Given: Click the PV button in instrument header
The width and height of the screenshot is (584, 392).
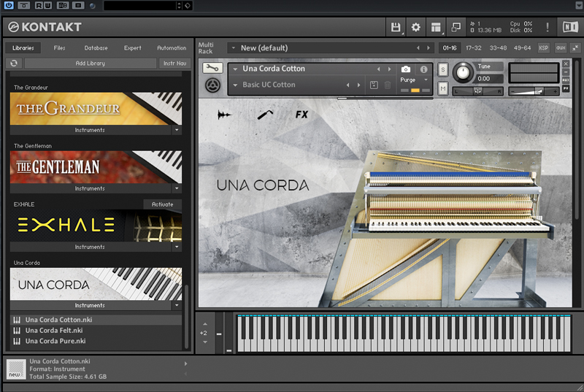Looking at the screenshot, I should tap(566, 88).
